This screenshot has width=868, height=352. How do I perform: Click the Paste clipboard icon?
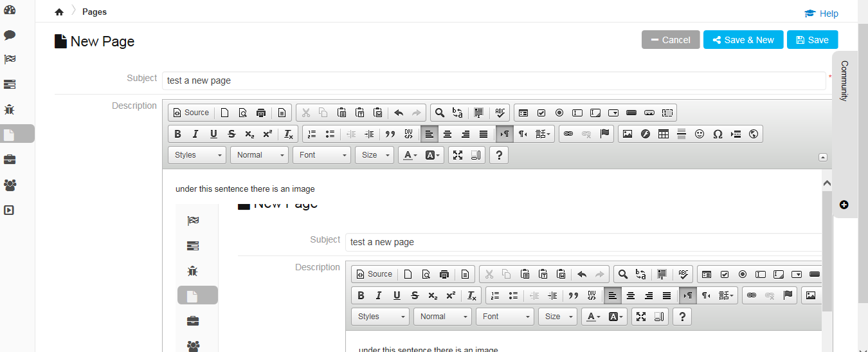342,113
